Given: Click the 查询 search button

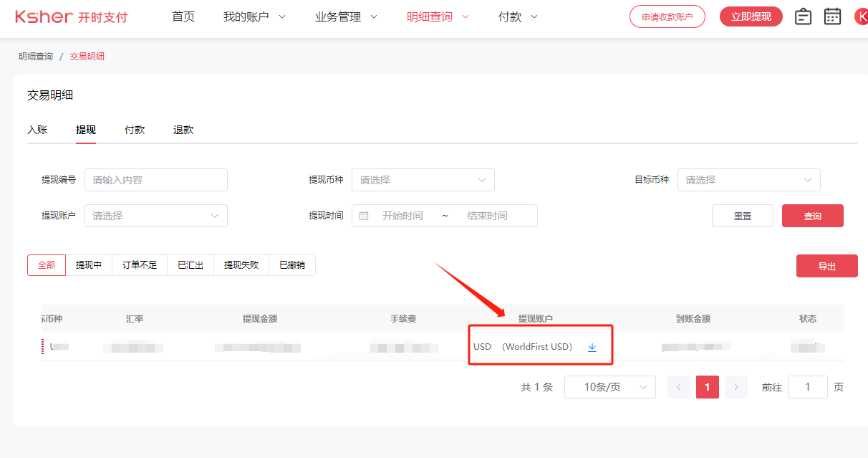Looking at the screenshot, I should (812, 215).
